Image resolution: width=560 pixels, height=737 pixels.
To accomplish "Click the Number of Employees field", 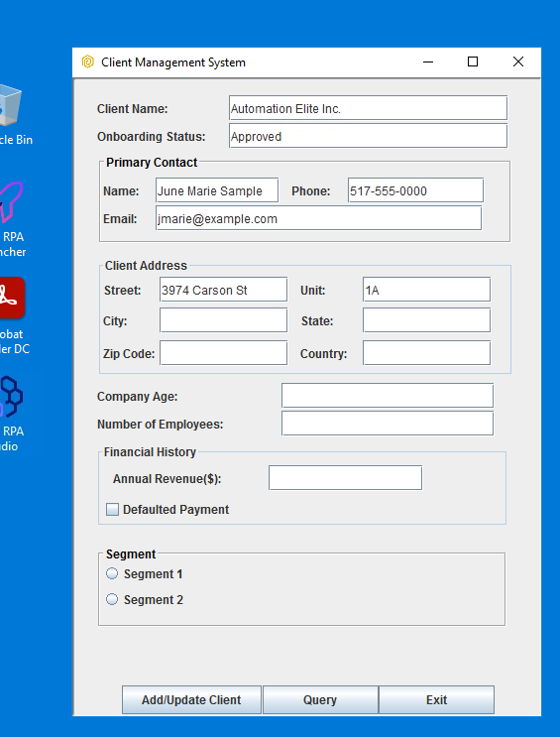I will (388, 424).
